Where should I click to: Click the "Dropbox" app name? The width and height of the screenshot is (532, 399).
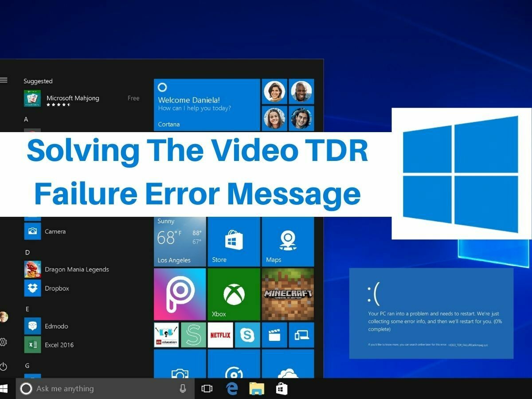coord(57,288)
